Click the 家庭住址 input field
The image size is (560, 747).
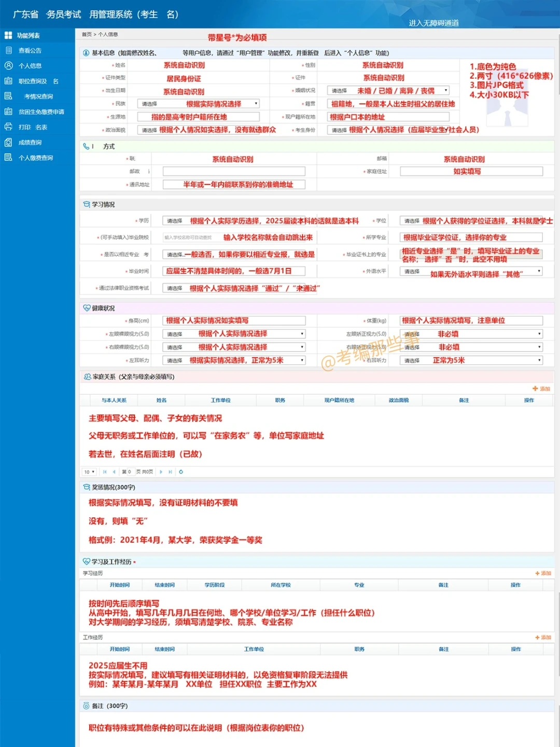tap(471, 171)
